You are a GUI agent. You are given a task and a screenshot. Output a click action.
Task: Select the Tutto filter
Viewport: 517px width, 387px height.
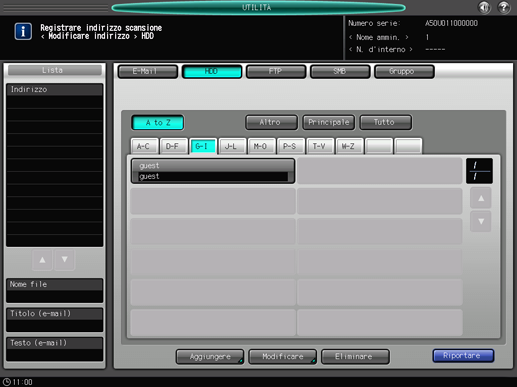click(x=386, y=122)
